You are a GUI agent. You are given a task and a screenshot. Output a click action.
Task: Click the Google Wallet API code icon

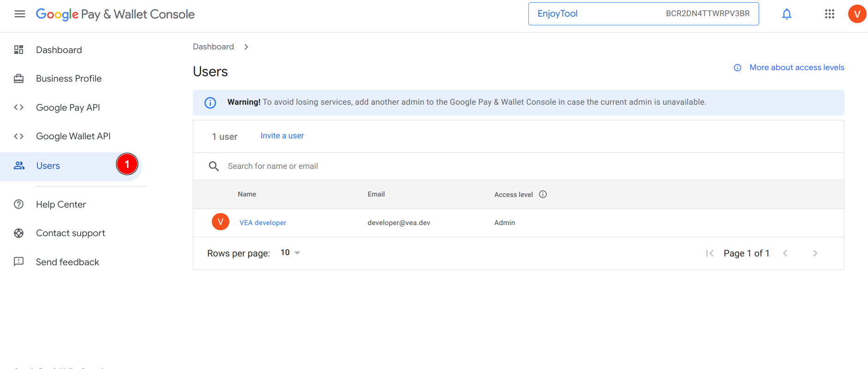click(19, 136)
